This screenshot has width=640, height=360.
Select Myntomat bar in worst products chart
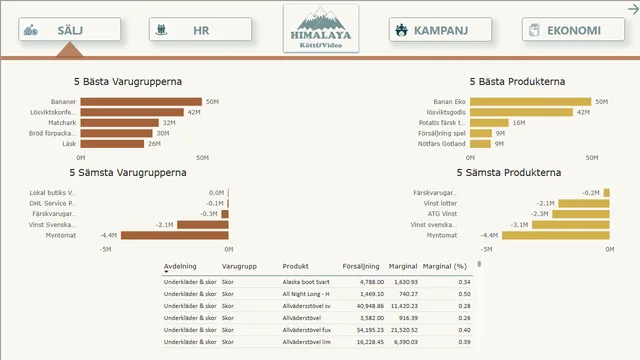(556, 235)
